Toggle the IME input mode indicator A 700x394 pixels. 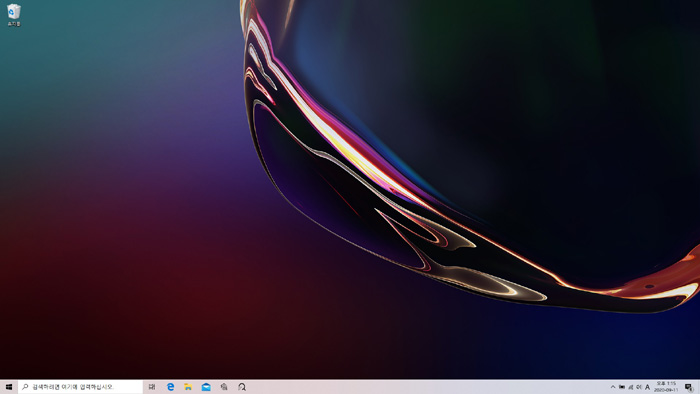pyautogui.click(x=647, y=387)
